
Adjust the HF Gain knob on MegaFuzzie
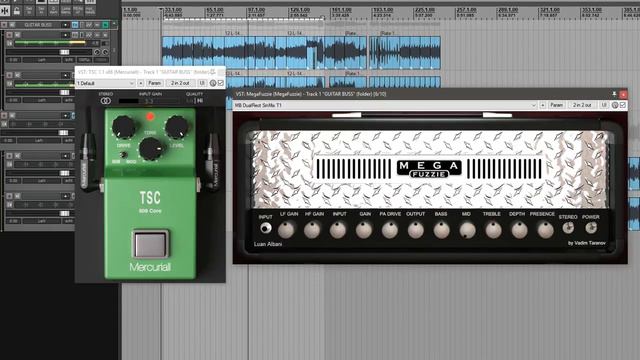[312, 230]
